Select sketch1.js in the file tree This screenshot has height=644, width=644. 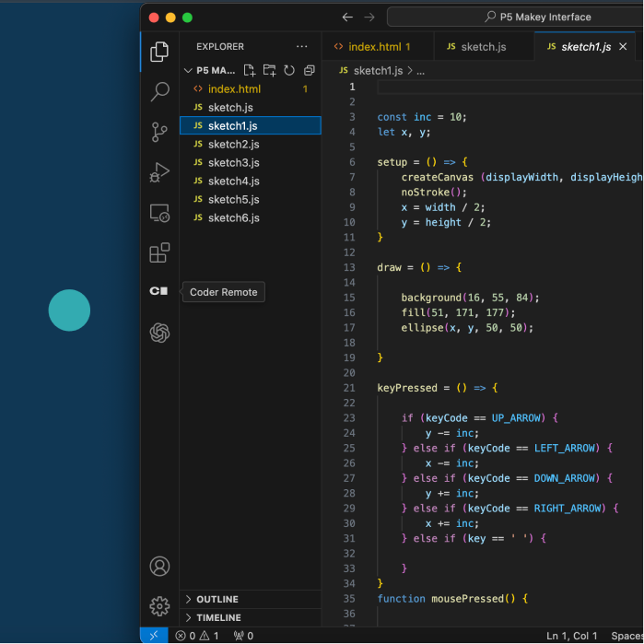pos(251,125)
